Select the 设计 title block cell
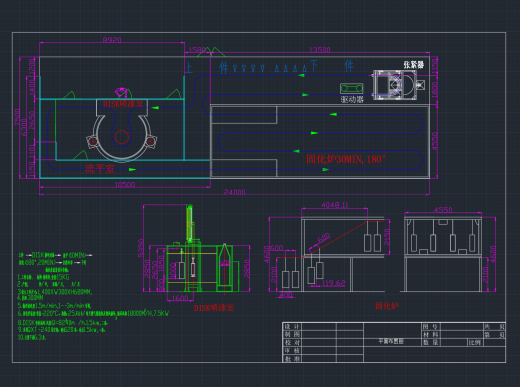The image size is (520, 387). pyautogui.click(x=292, y=326)
